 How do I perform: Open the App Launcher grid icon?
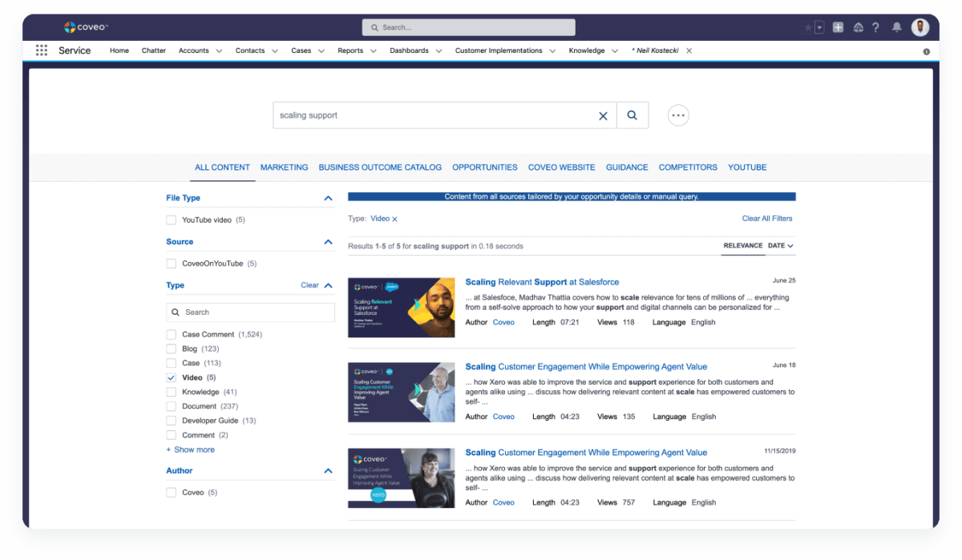click(x=42, y=50)
